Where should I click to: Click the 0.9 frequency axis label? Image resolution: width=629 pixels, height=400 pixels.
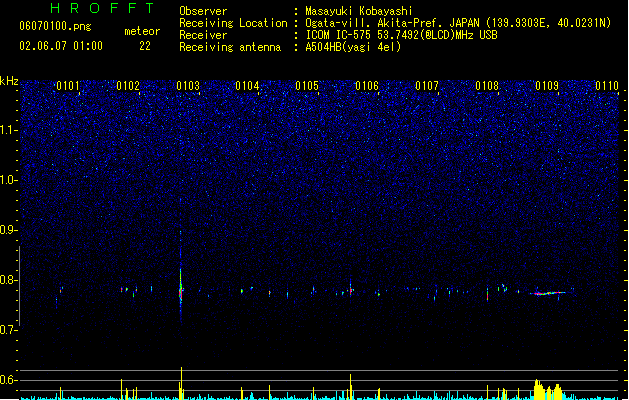pyautogui.click(x=8, y=230)
